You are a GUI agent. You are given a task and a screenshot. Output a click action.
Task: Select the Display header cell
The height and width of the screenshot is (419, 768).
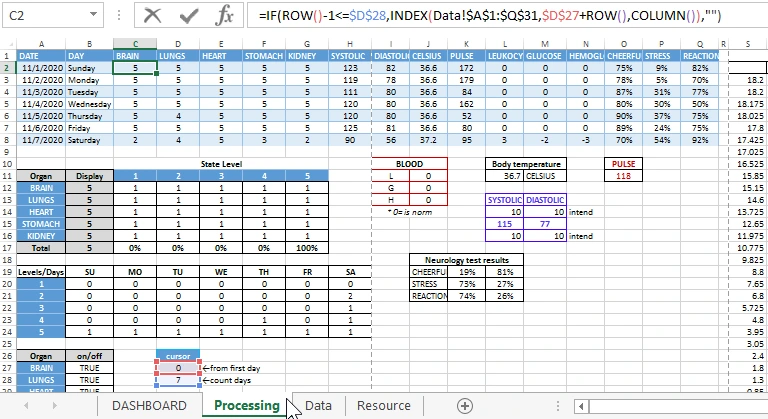[89, 176]
